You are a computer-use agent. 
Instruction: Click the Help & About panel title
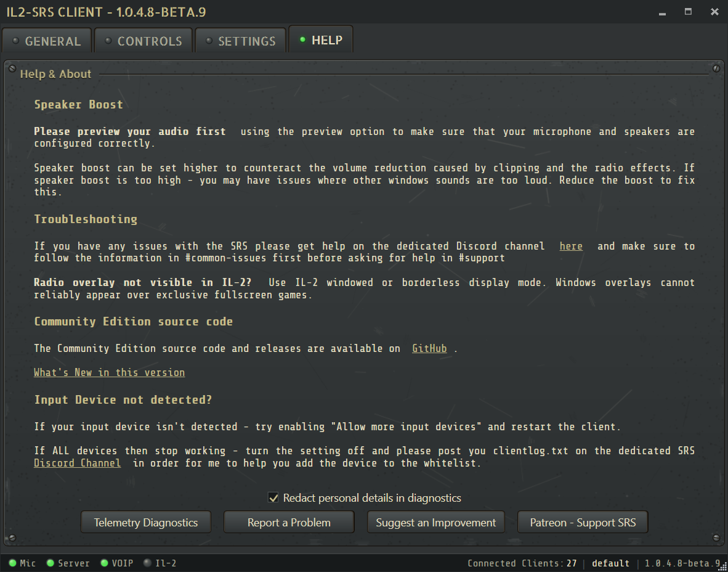[55, 74]
